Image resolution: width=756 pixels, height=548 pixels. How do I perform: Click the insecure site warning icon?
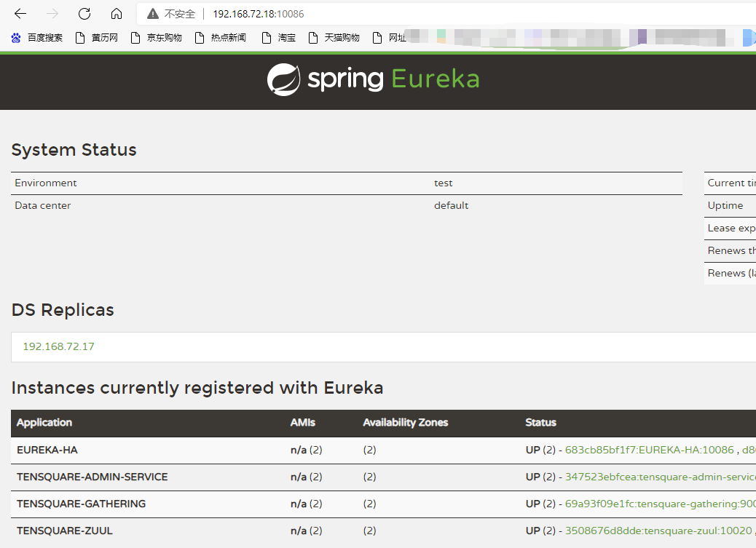(152, 14)
